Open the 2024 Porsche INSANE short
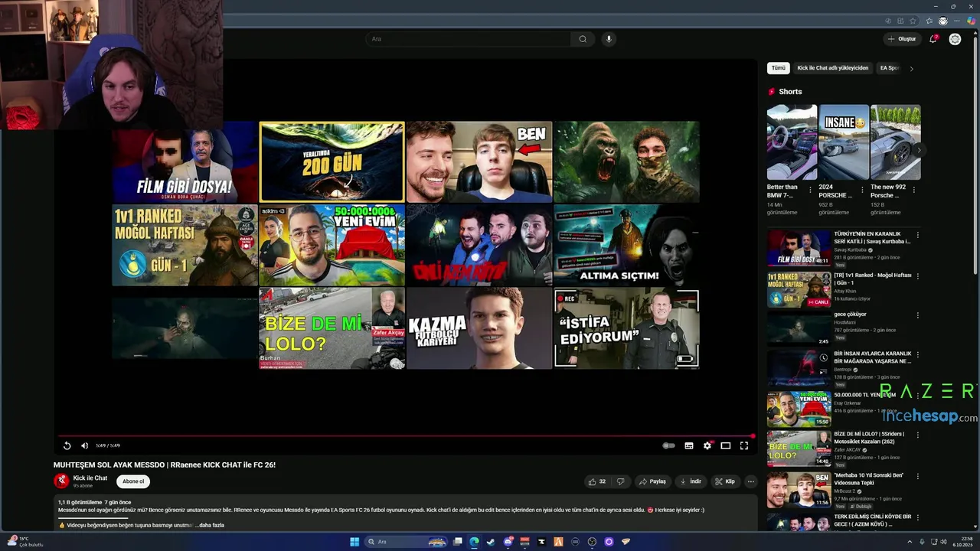980x551 pixels. tap(844, 142)
